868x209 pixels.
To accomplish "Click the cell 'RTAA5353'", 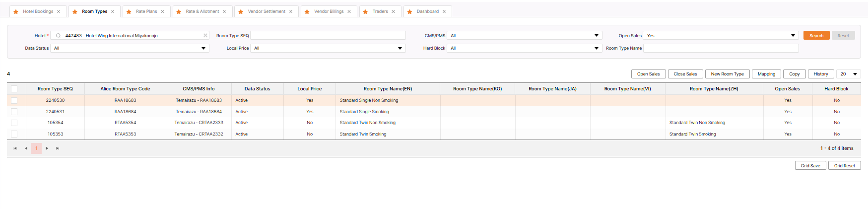I will (125, 134).
